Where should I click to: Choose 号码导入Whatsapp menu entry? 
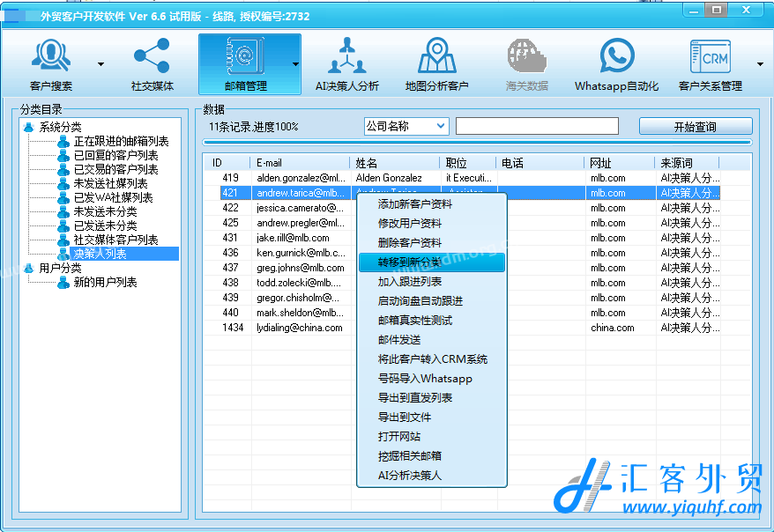432,379
